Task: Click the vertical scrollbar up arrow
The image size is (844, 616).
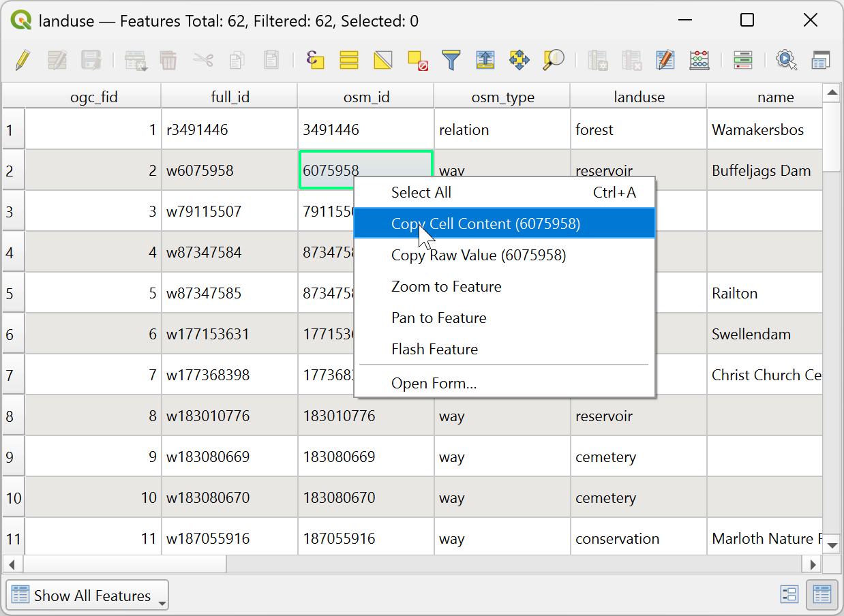Action: (x=832, y=92)
